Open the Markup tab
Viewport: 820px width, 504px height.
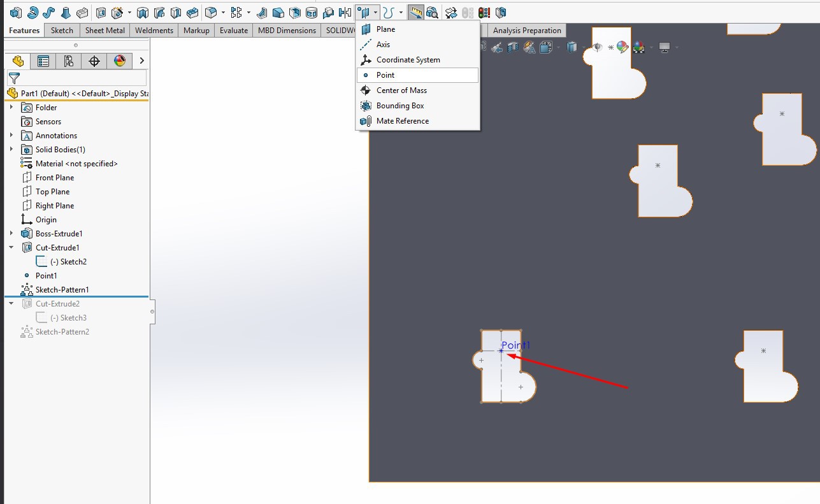[x=196, y=31]
